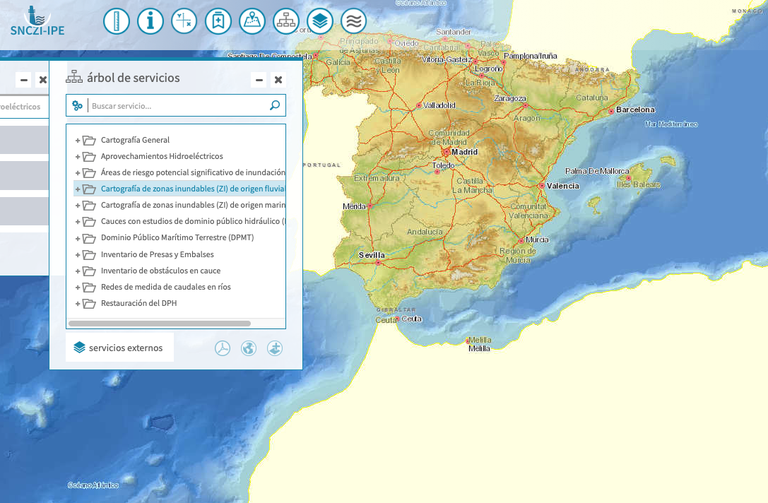
Task: Open the information tool in the toolbar
Action: click(x=150, y=20)
